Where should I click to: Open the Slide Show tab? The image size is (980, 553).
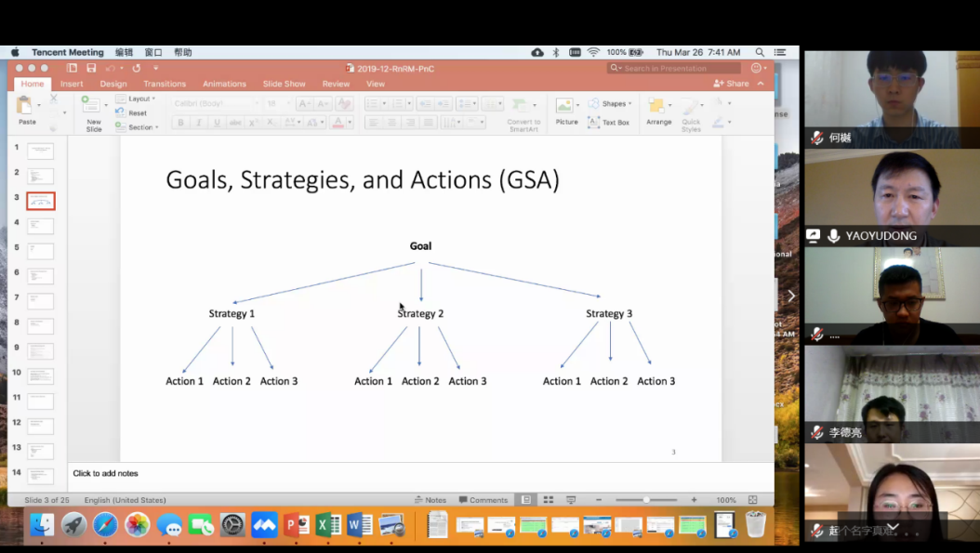point(284,84)
